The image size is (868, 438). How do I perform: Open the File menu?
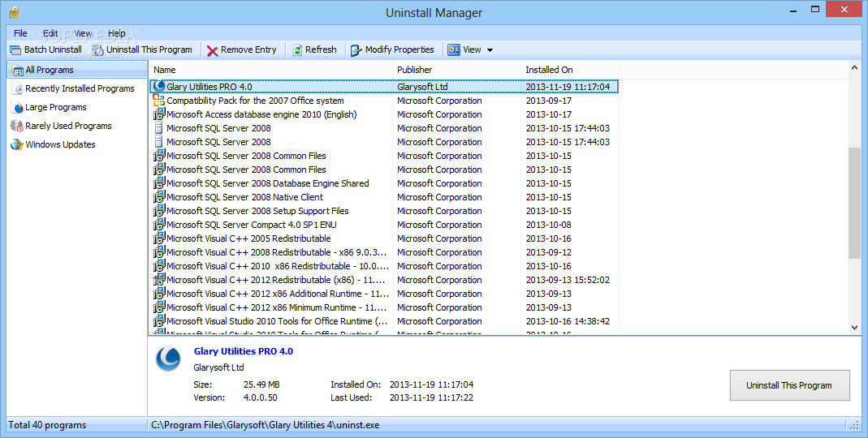point(20,33)
